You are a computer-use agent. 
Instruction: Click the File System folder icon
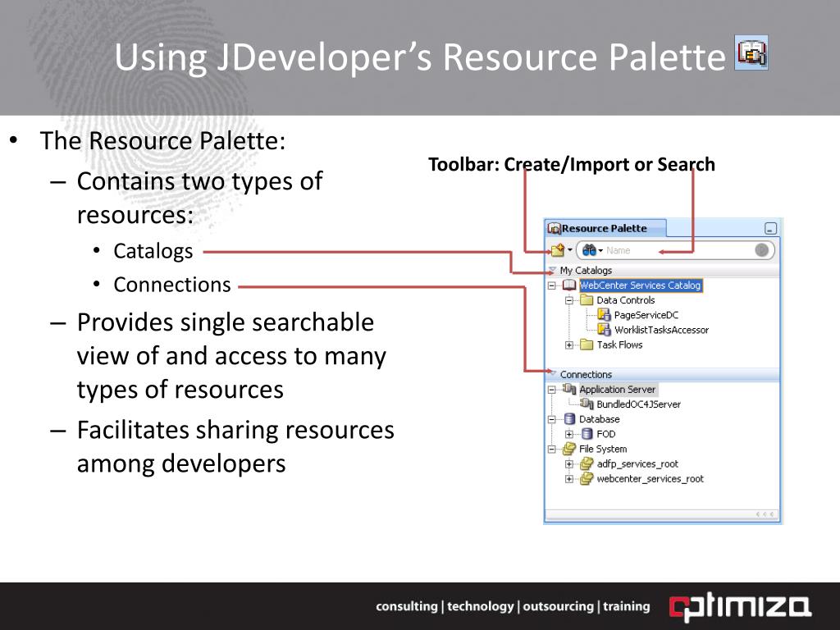[569, 449]
